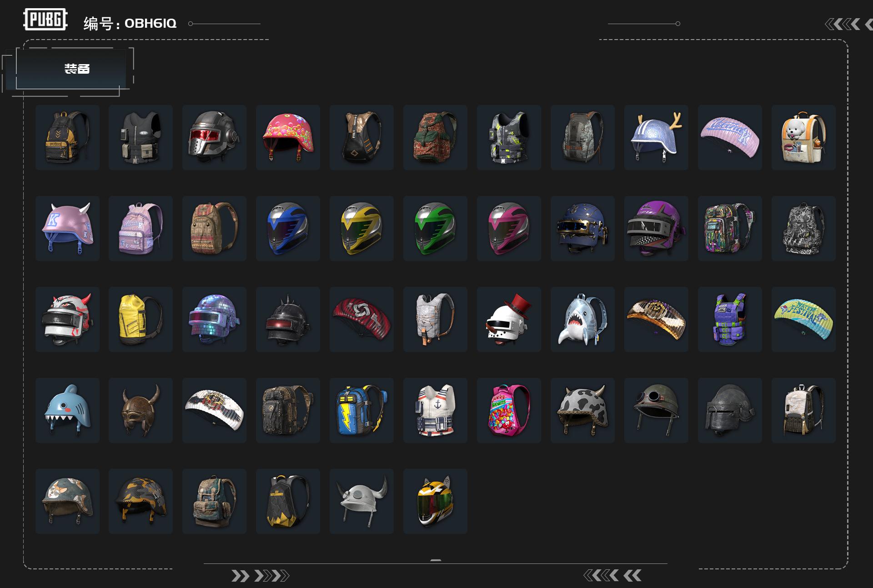Click the PUBG logo

pyautogui.click(x=45, y=20)
